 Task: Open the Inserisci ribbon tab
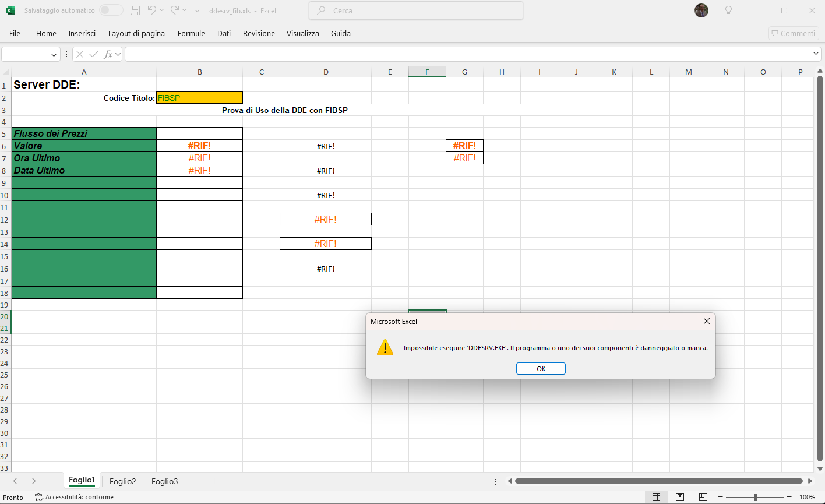pyautogui.click(x=82, y=33)
